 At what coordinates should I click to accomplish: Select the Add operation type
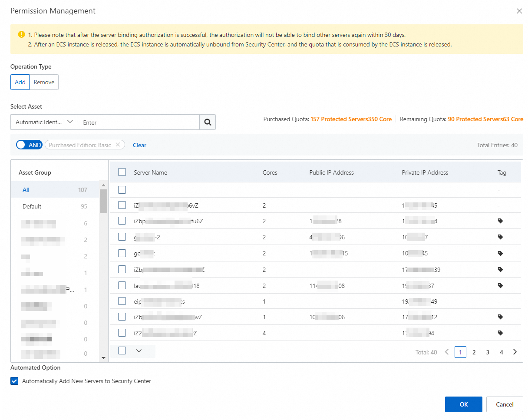pyautogui.click(x=20, y=82)
